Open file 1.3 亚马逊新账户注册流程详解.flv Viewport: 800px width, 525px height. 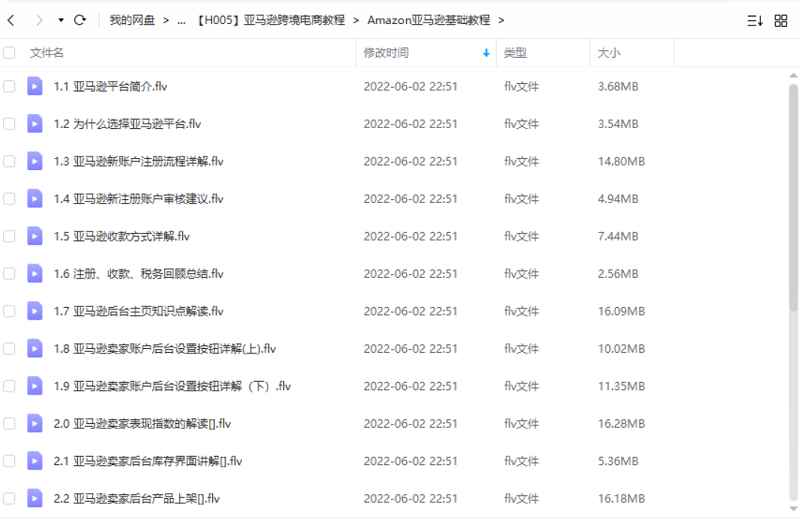(x=138, y=161)
